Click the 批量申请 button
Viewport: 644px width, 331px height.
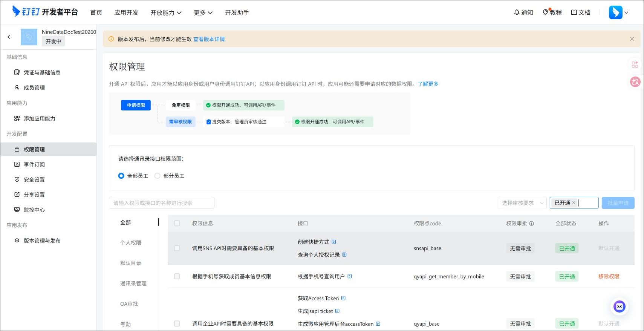[618, 203]
